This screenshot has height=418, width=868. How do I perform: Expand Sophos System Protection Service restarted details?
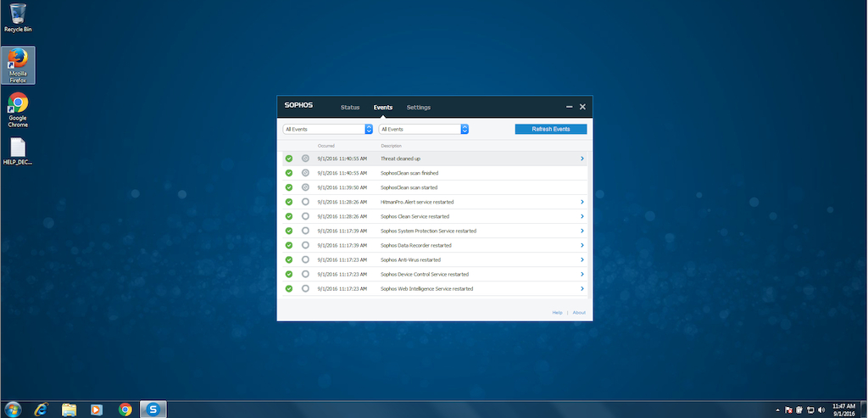click(582, 231)
